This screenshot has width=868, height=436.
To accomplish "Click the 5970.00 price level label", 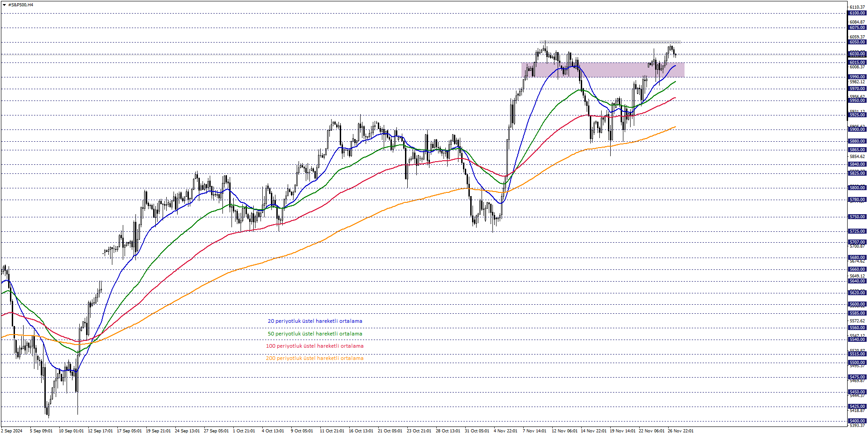I will pos(857,89).
